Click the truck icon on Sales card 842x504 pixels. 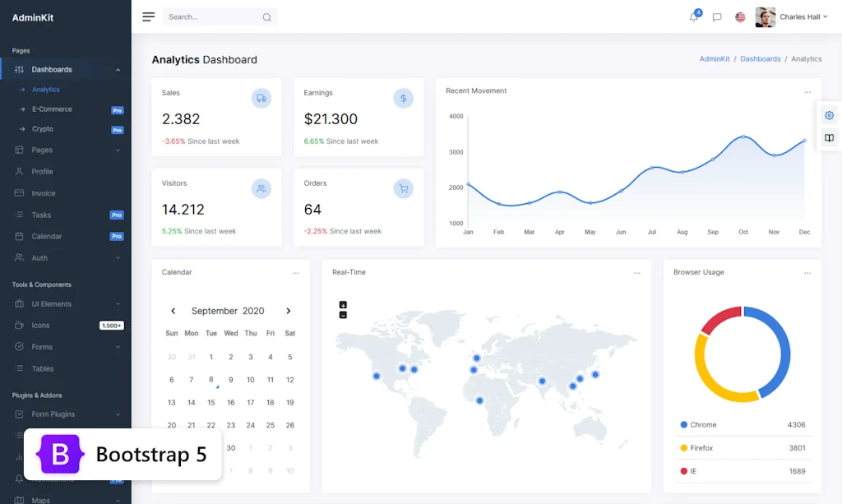coord(261,98)
